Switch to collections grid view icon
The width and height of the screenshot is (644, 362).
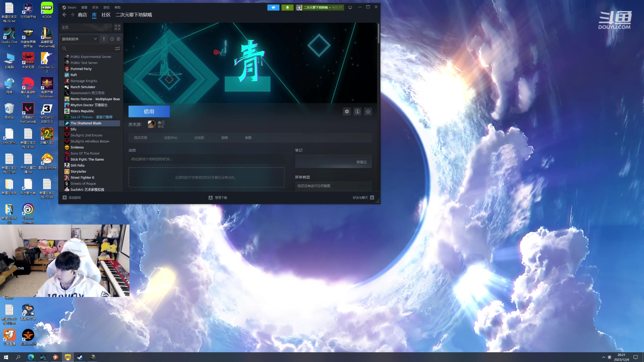[x=117, y=27]
